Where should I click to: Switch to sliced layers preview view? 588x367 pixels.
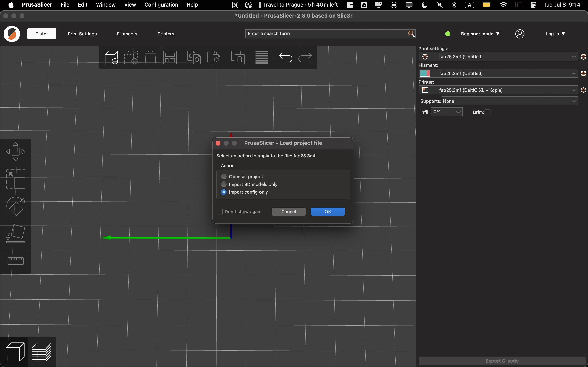(x=41, y=352)
